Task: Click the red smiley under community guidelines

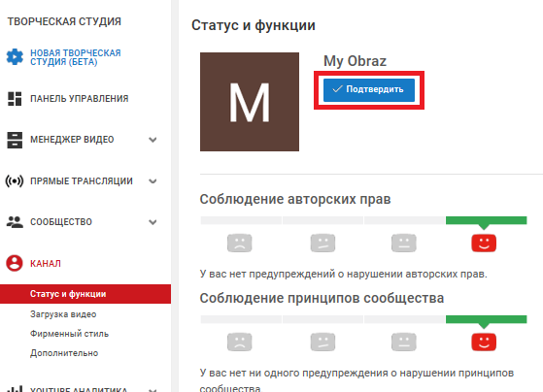Action: 484,342
